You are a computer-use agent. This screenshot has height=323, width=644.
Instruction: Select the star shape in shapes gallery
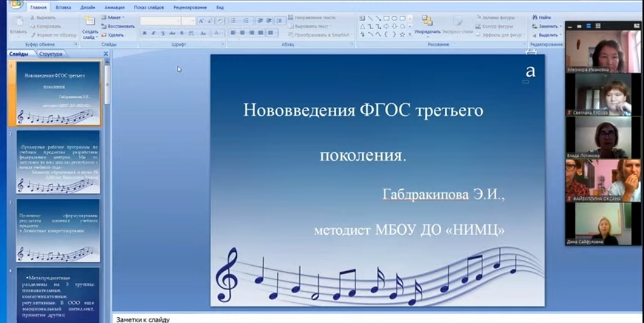coord(401,35)
